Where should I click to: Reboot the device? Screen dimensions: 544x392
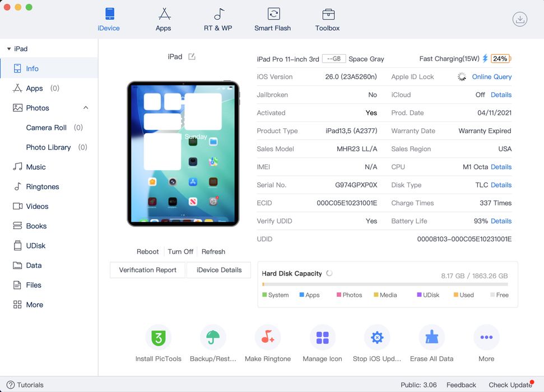147,251
